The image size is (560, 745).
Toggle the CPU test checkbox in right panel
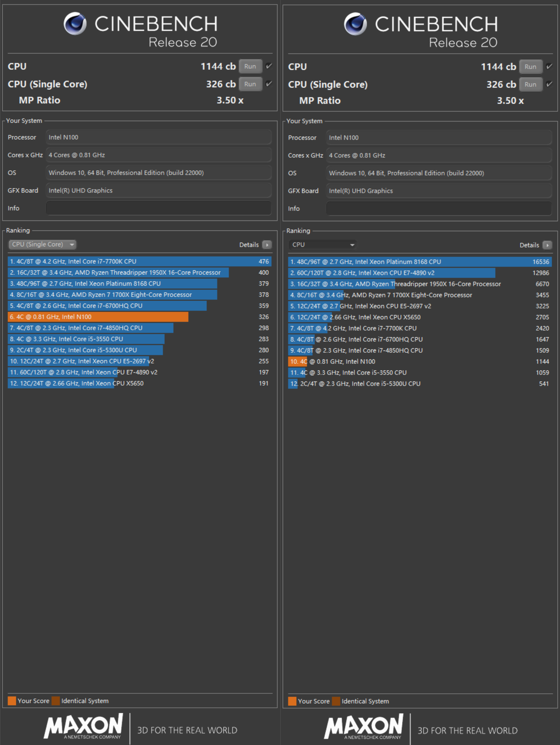coord(549,66)
